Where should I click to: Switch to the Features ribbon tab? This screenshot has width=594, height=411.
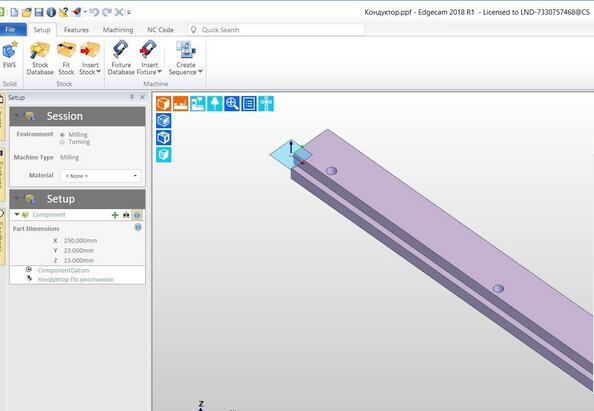(x=76, y=30)
